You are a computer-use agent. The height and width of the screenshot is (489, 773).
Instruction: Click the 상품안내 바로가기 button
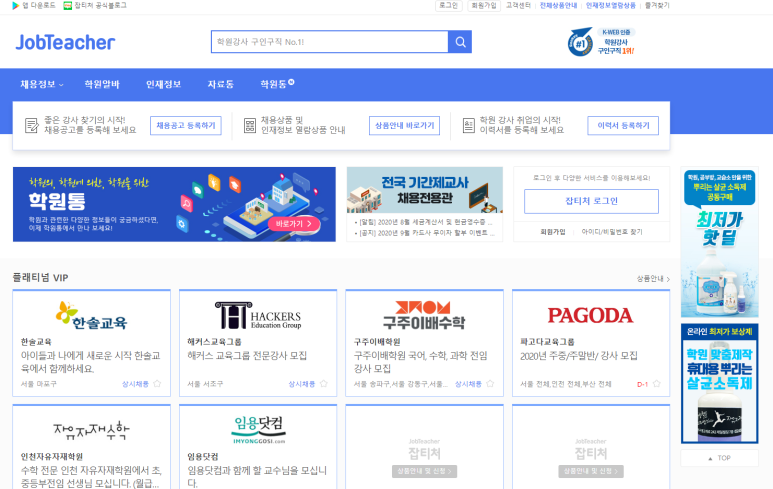[404, 126]
